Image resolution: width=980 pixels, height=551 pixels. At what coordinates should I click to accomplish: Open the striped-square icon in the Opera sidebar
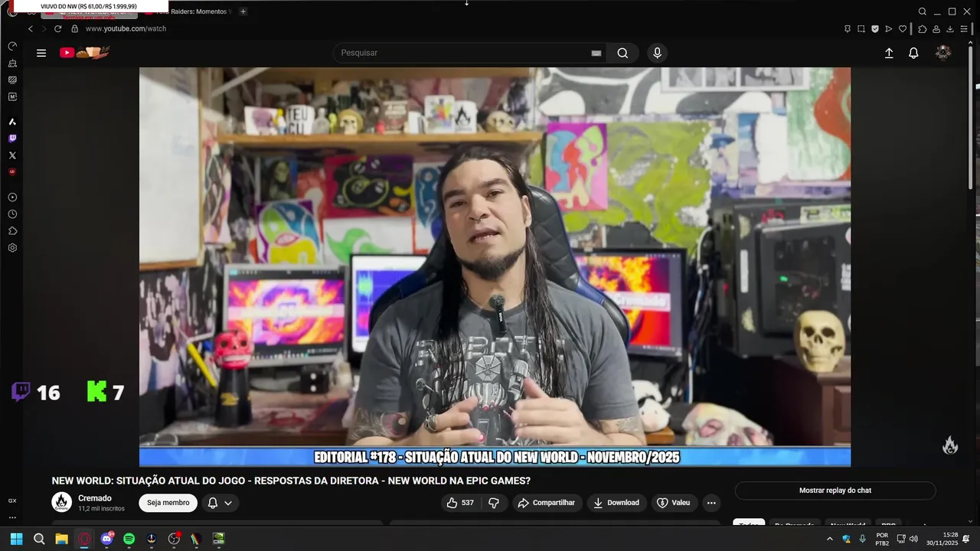(x=12, y=80)
